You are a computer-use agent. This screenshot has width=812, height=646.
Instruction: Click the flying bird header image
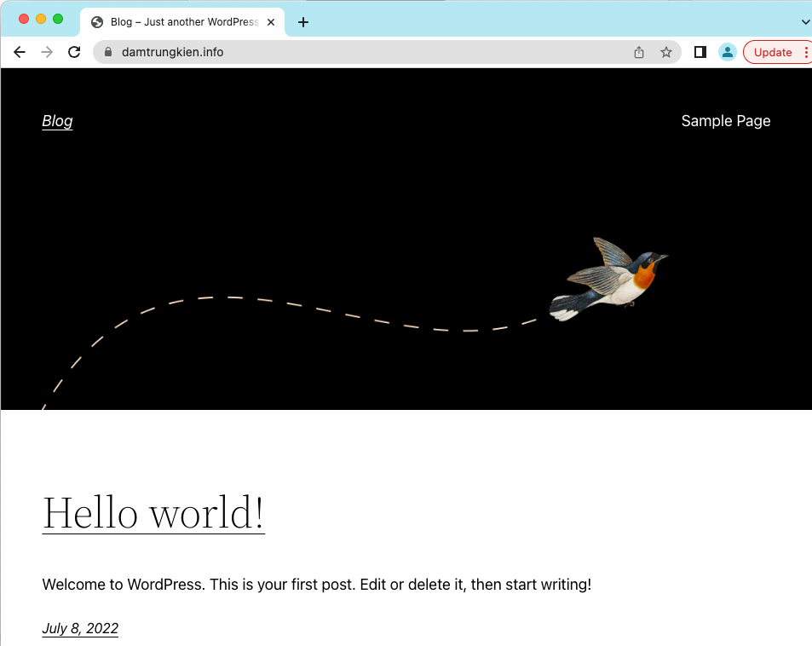[609, 280]
